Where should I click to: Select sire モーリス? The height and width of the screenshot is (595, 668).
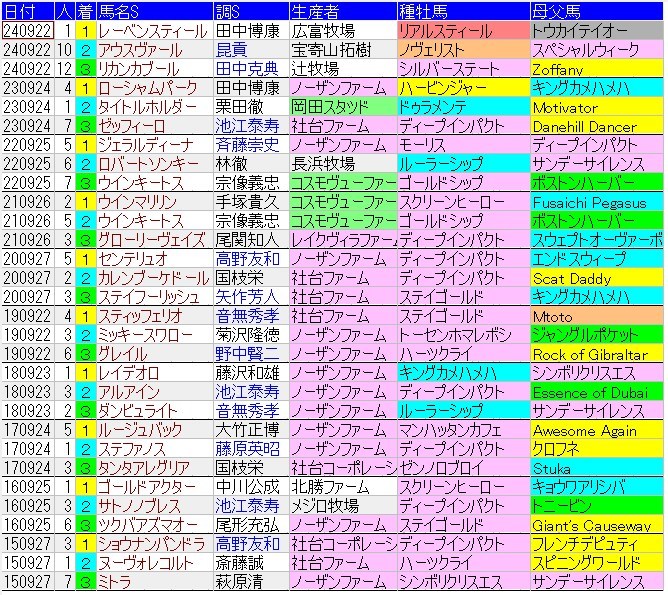(x=464, y=145)
